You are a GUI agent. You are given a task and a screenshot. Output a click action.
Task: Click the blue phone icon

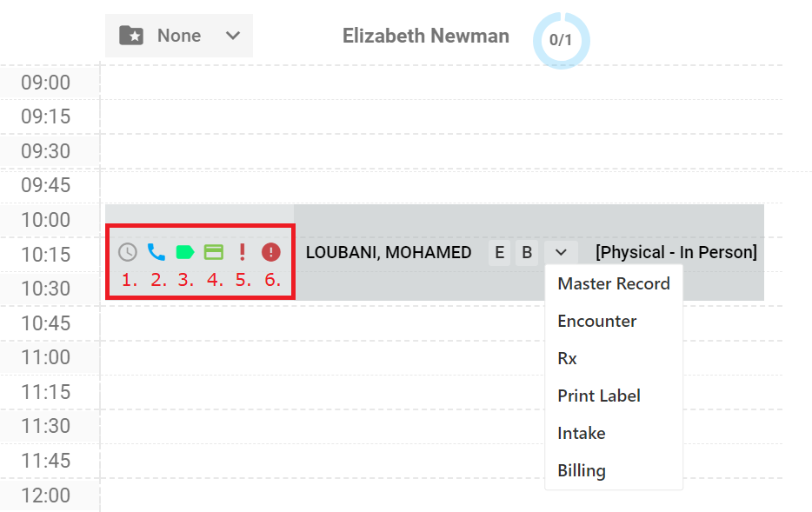[x=156, y=252]
